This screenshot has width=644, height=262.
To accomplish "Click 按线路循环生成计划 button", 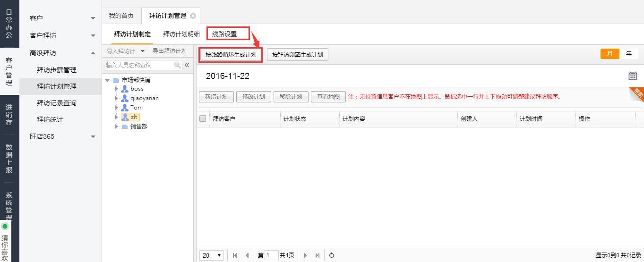I will [x=231, y=55].
